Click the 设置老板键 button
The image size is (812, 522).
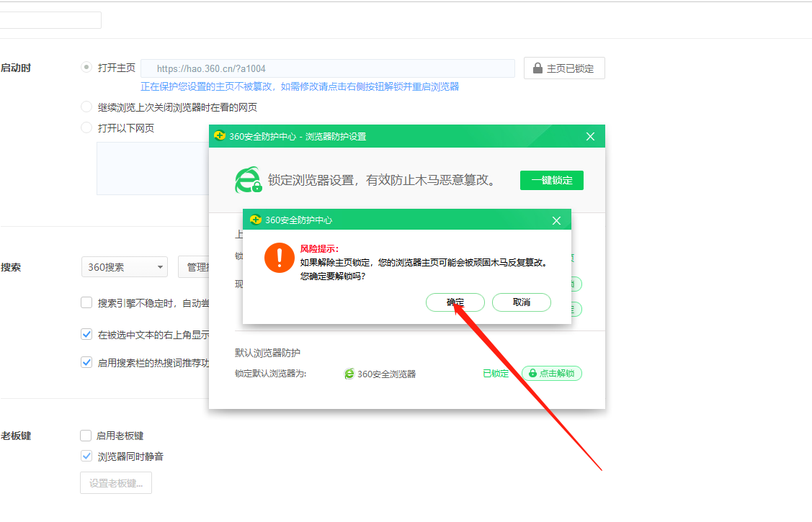pyautogui.click(x=116, y=483)
